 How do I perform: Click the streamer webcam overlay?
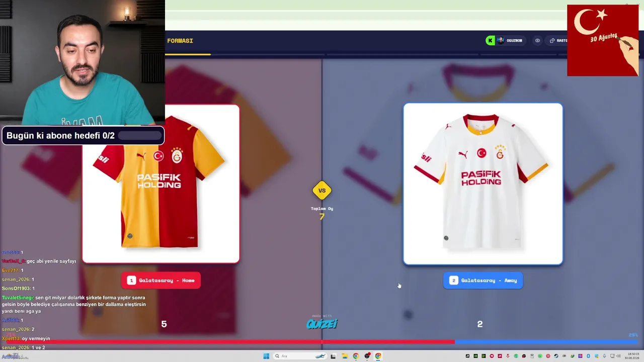(83, 63)
